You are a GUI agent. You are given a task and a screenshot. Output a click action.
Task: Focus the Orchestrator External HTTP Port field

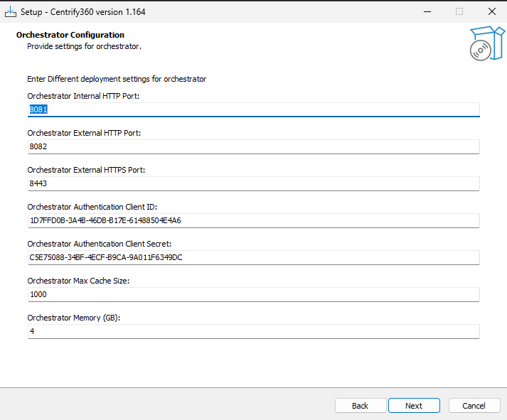pyautogui.click(x=253, y=146)
